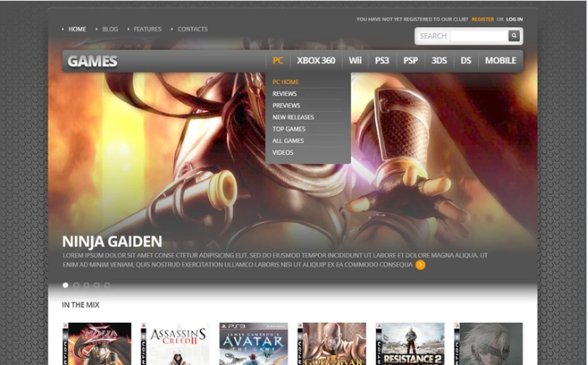The image size is (588, 365).
Task: Open the Wii platform menu
Action: click(x=355, y=61)
